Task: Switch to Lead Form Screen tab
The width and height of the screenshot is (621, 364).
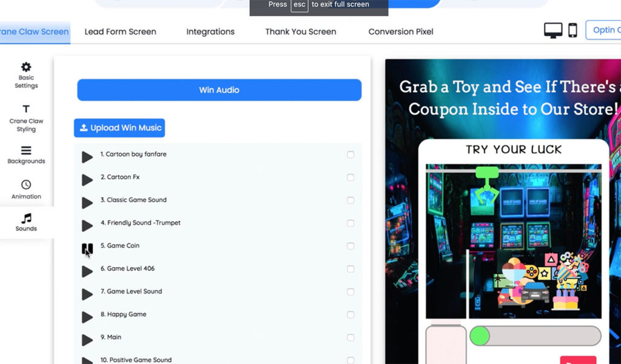Action: click(x=121, y=31)
